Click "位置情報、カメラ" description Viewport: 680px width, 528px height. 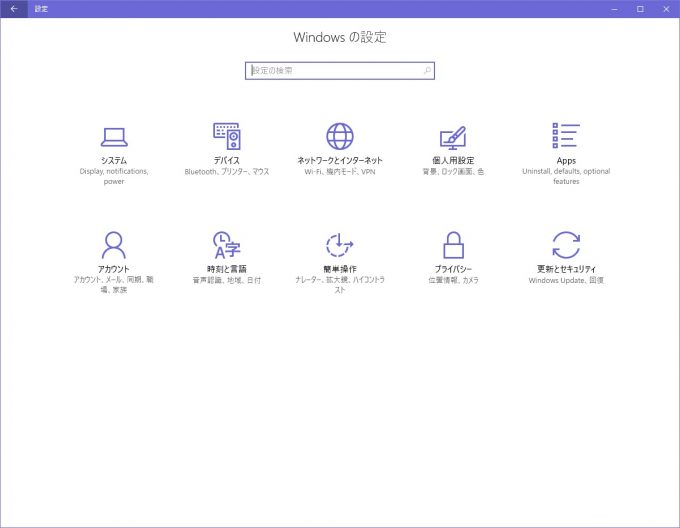(453, 280)
